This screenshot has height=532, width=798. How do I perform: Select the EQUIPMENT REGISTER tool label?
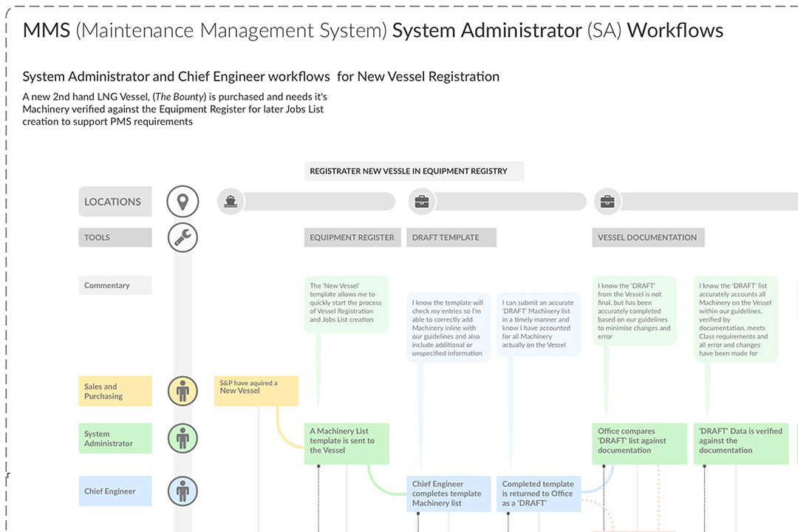[352, 237]
